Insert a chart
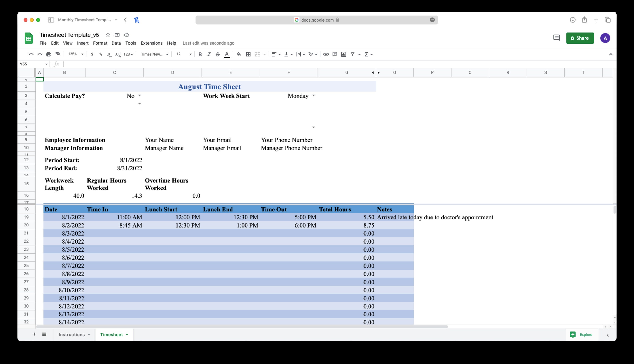634x364 pixels. (344, 54)
